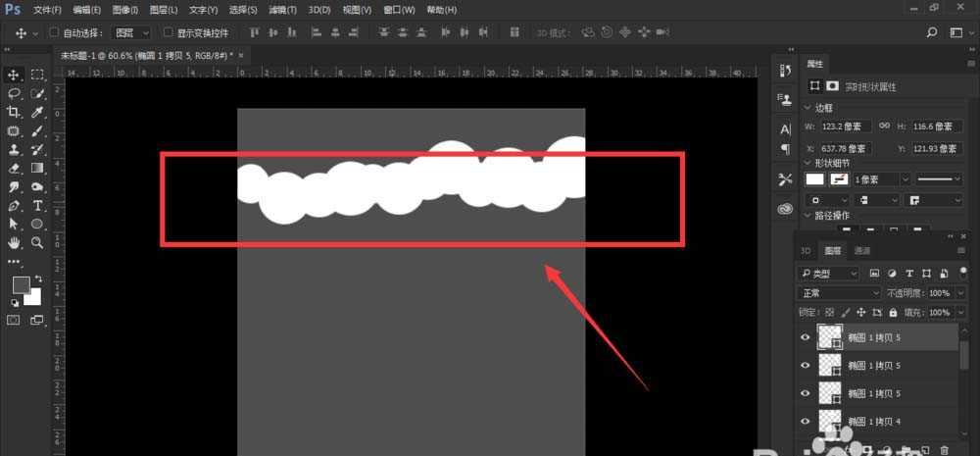Viewport: 980px width, 456px height.
Task: Choose the Ellipse shape tool
Action: 37,225
